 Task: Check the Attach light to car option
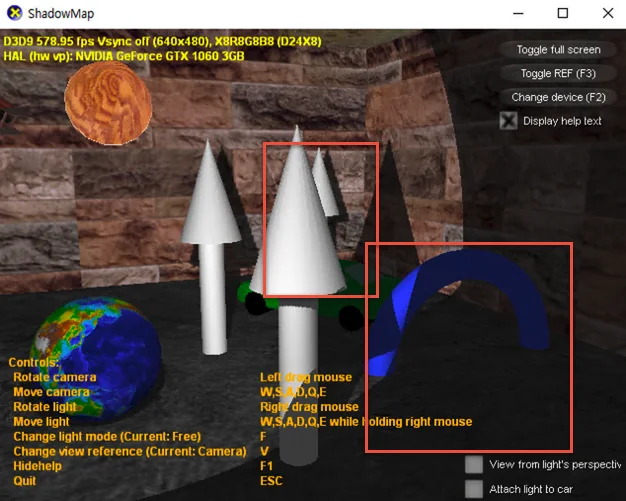tap(474, 489)
